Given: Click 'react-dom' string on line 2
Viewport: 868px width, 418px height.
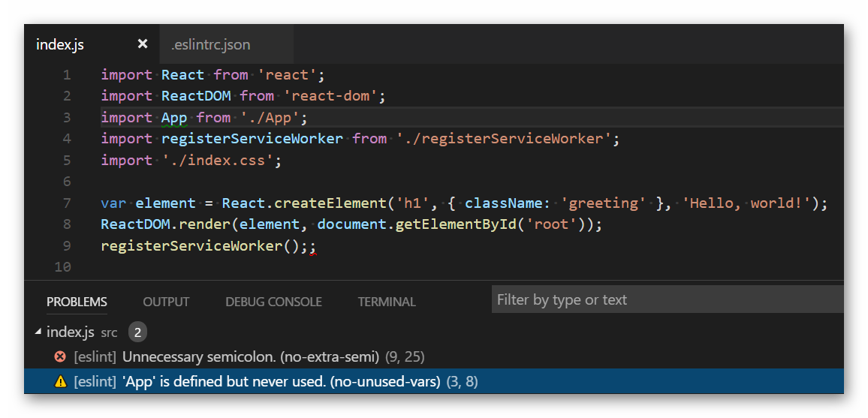Looking at the screenshot, I should coord(330,96).
